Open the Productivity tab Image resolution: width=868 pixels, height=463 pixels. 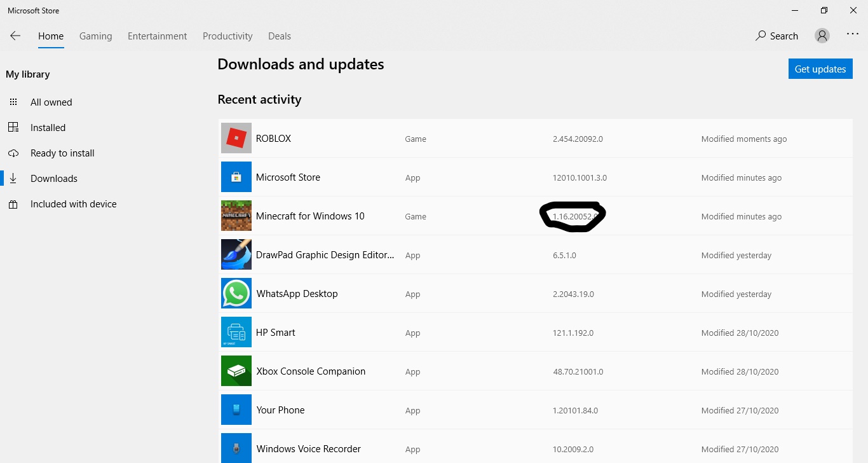227,36
